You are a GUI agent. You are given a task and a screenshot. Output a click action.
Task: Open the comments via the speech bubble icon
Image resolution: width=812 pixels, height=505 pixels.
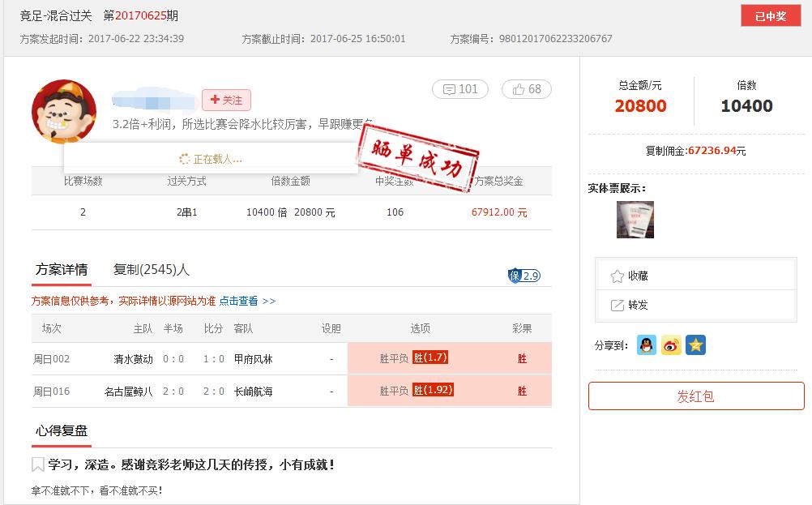click(450, 89)
